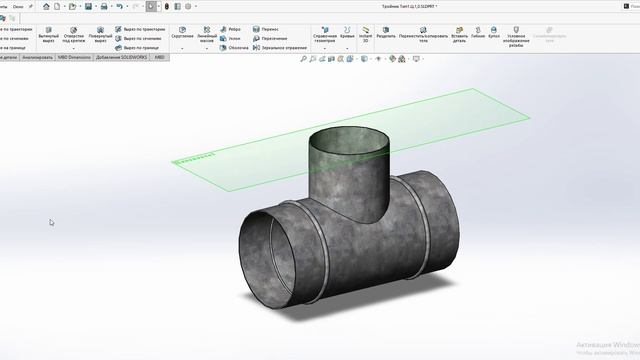Image resolution: width=640 pixels, height=360 pixels.
Task: Choose Отверстие под крепеж (Hole Wizard)
Action: (73, 35)
